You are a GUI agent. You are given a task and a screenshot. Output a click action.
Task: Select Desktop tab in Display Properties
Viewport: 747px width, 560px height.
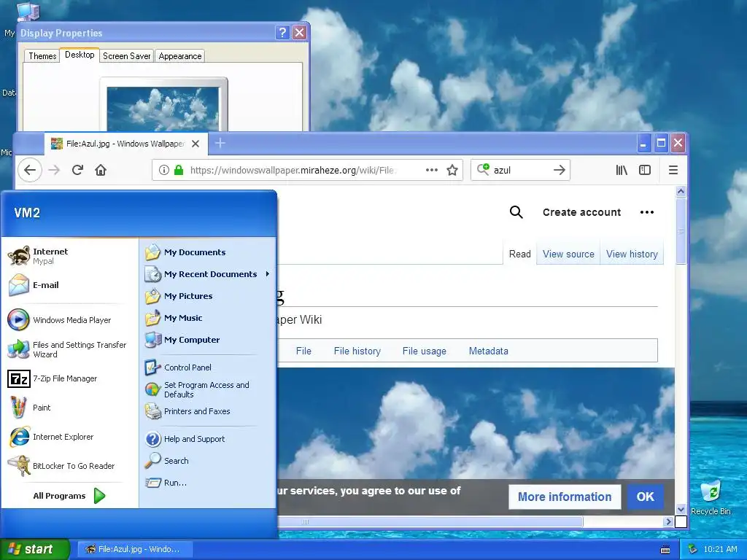(80, 55)
